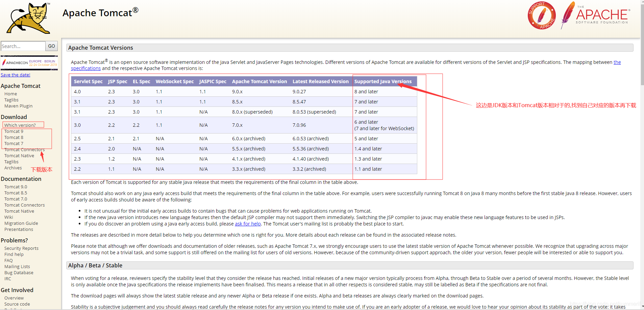Open the Save the date link
The height and width of the screenshot is (310, 644).
pyautogui.click(x=16, y=75)
